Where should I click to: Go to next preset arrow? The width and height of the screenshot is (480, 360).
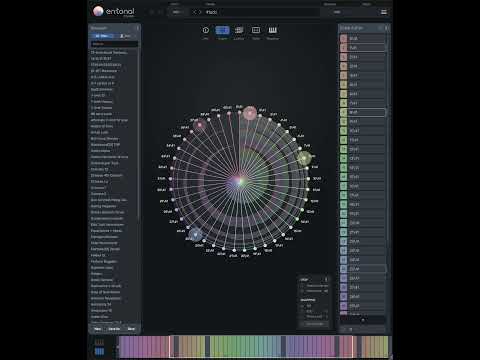pyautogui.click(x=200, y=12)
